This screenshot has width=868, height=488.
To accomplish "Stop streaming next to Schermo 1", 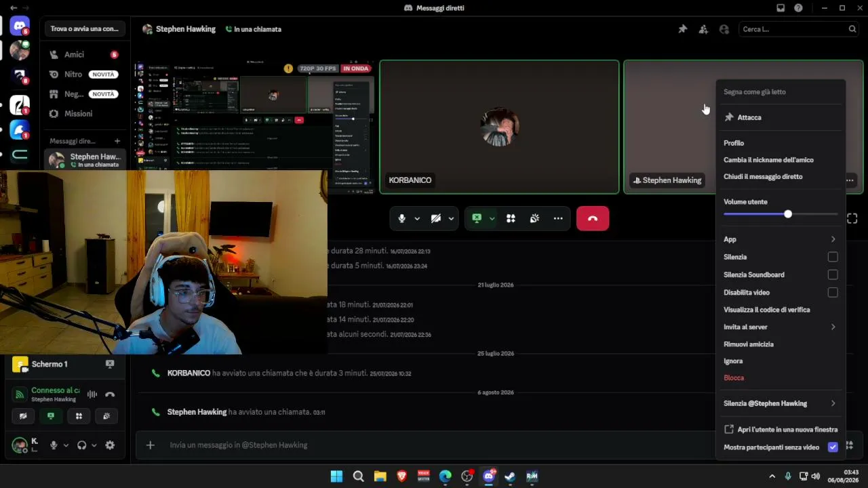I will 110,364.
